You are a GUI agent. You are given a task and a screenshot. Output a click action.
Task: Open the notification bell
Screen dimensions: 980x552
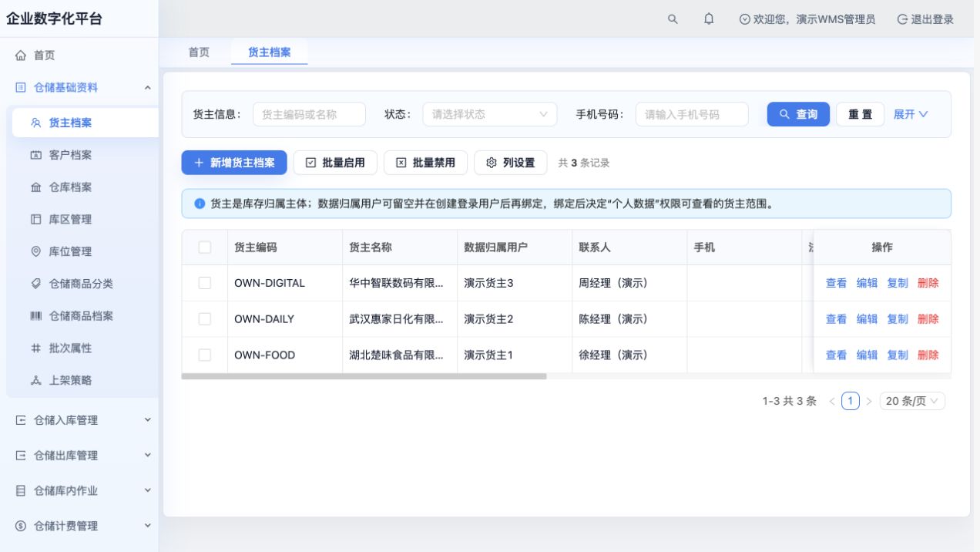[709, 19]
